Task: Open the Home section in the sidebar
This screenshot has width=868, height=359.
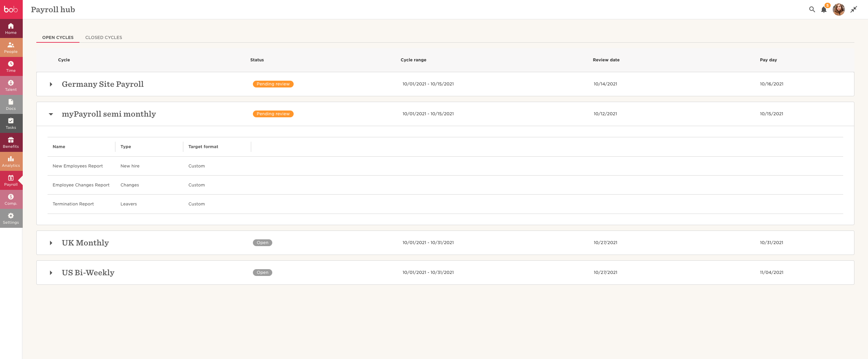Action: coord(11,28)
